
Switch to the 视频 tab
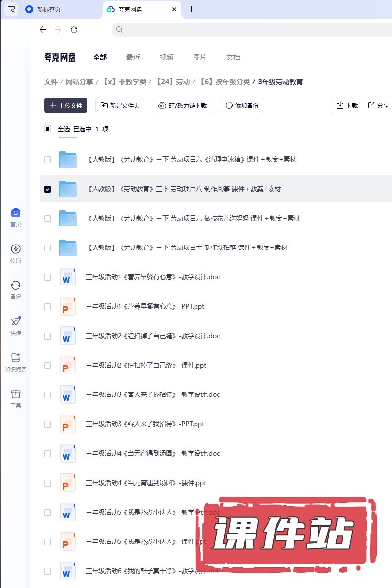click(x=167, y=57)
